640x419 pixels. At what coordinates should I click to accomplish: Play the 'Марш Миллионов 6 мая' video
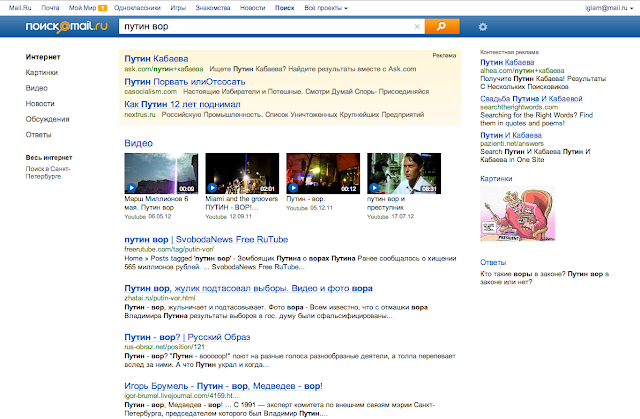(x=161, y=173)
